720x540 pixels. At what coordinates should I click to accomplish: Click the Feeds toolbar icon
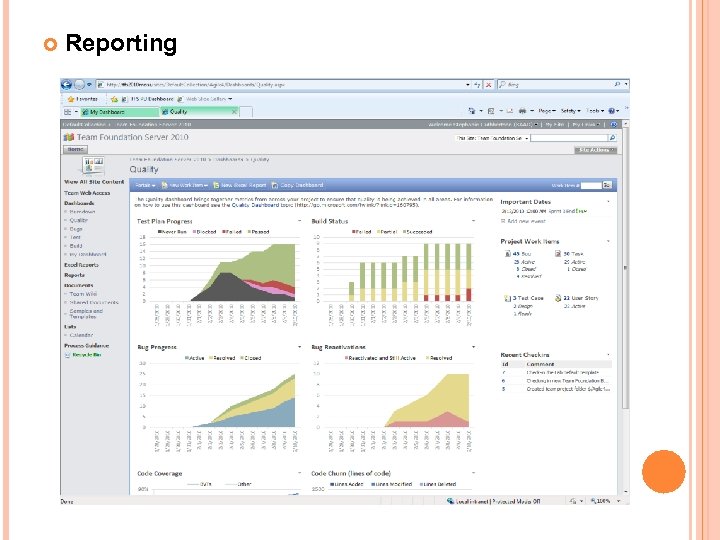click(x=491, y=111)
